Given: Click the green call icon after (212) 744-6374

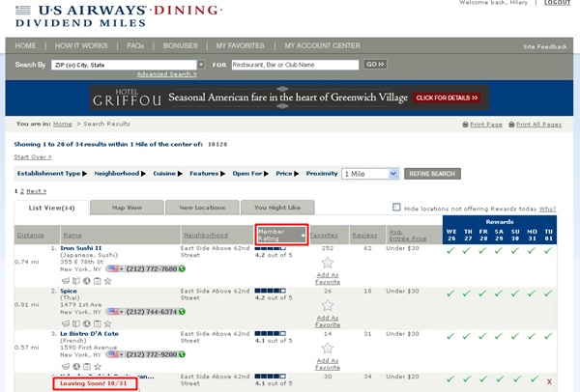Looking at the screenshot, I should 182,312.
